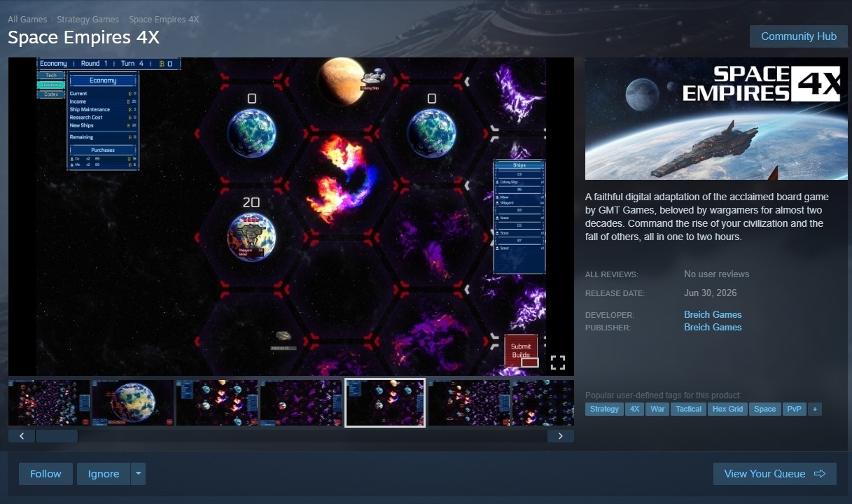Screen dimensions: 852x504
Task: Open the Breich Games developer link
Action: click(x=713, y=314)
